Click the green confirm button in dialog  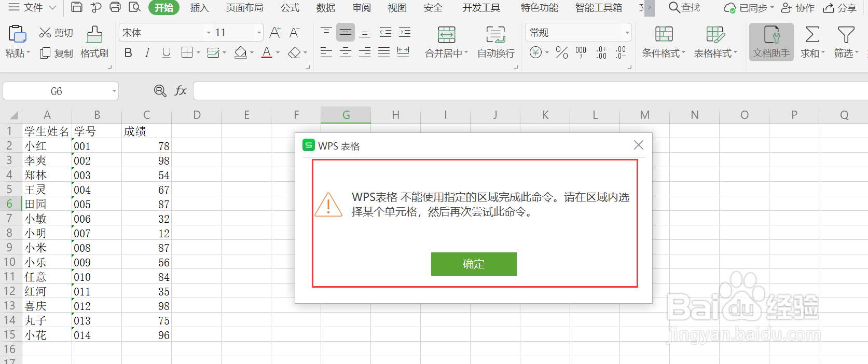tap(474, 264)
